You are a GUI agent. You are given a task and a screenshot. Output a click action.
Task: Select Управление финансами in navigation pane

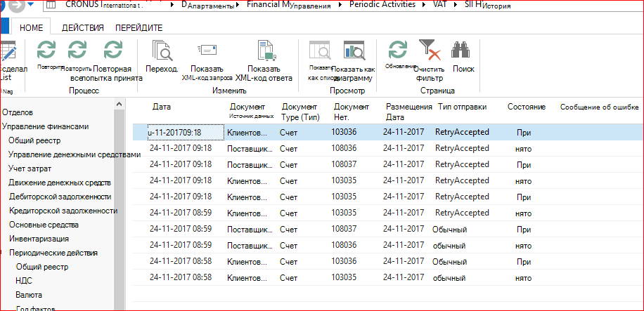coord(45,126)
